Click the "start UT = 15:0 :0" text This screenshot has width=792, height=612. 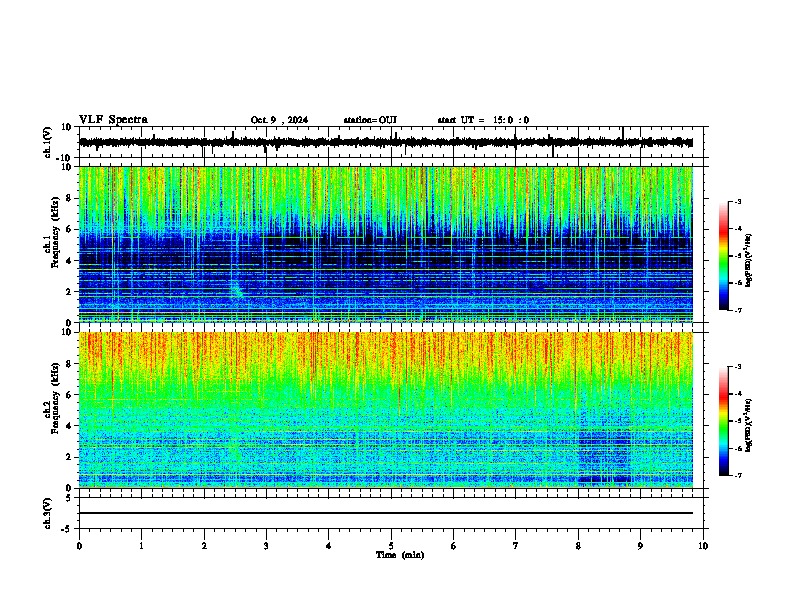[x=483, y=120]
